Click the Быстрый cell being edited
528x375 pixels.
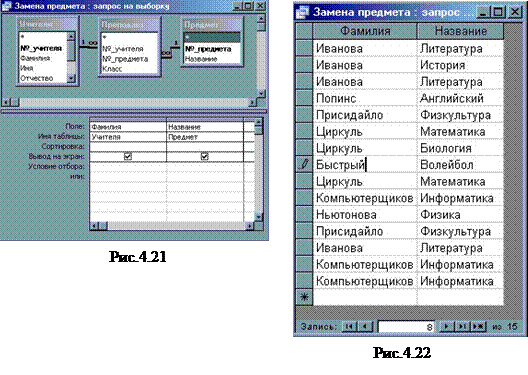point(365,165)
